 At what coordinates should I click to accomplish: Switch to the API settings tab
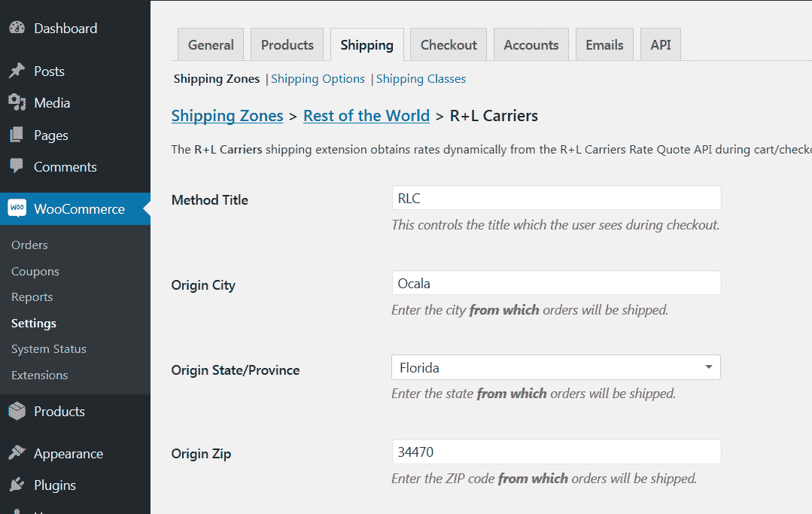coord(660,44)
